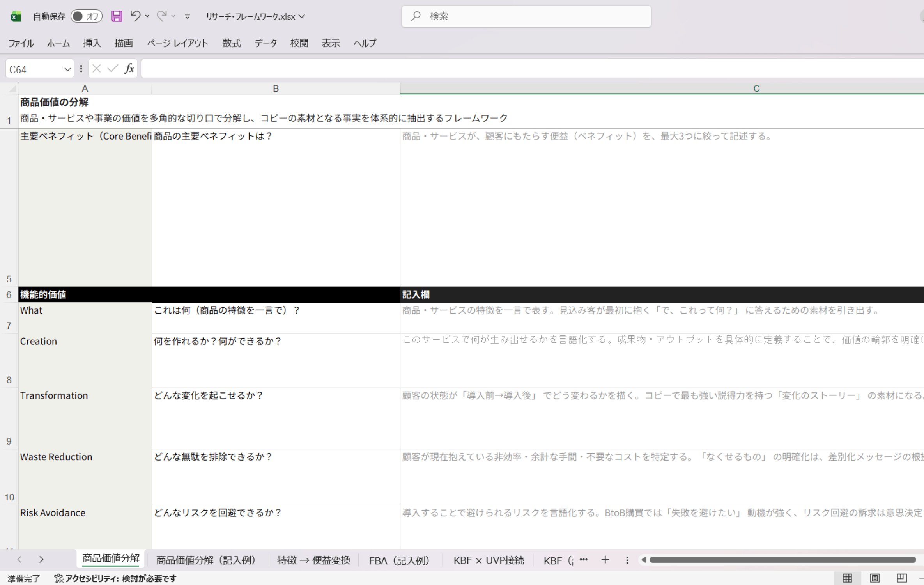Viewport: 924px width, 585px height.
Task: Select column B header
Action: pos(276,89)
